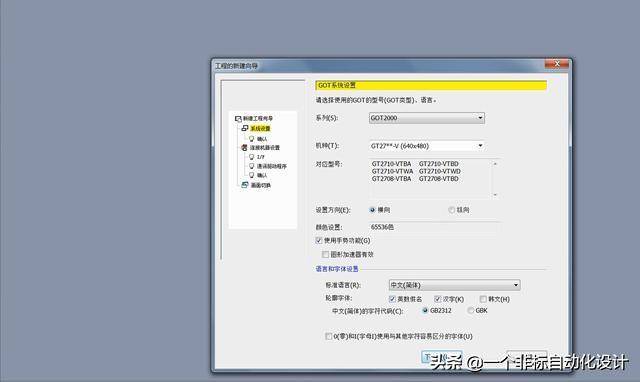The image size is (640, 382).
Task: Toggle the 英数假名 outline font checkbox
Action: tap(392, 299)
